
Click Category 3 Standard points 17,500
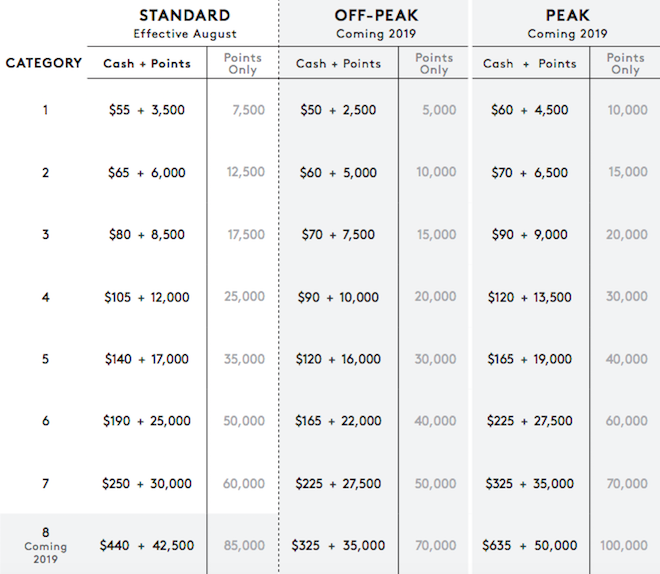[x=245, y=235]
